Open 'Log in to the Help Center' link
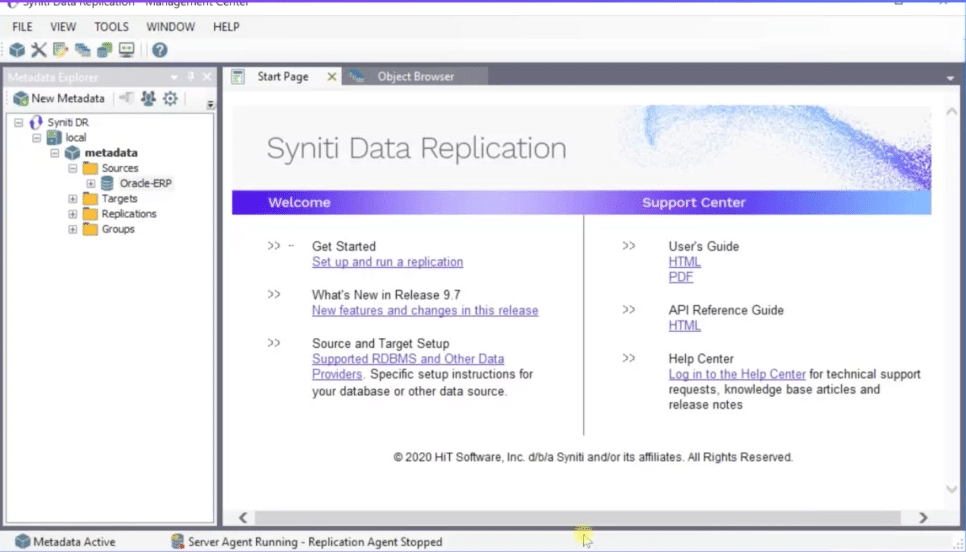The height and width of the screenshot is (552, 966). click(x=737, y=374)
